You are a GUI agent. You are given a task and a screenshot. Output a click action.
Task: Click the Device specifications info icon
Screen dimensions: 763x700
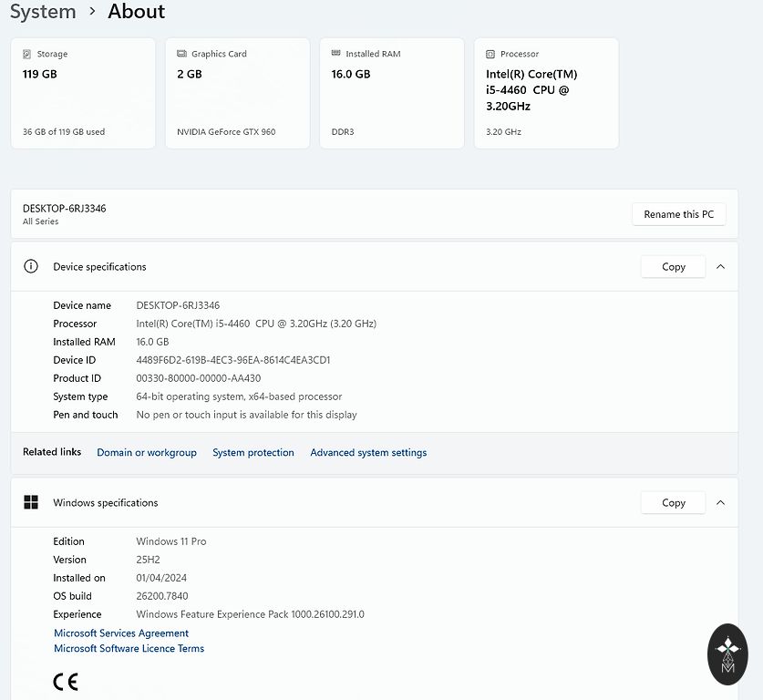(x=31, y=267)
